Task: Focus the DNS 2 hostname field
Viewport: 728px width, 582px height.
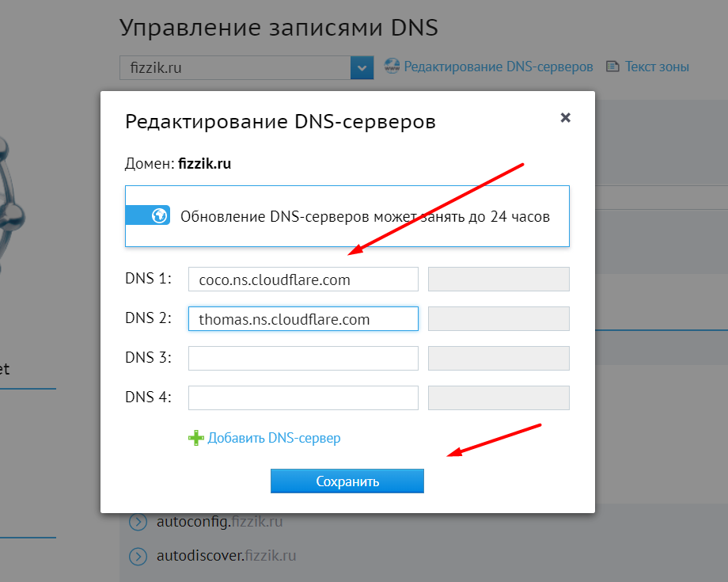Action: coord(303,318)
